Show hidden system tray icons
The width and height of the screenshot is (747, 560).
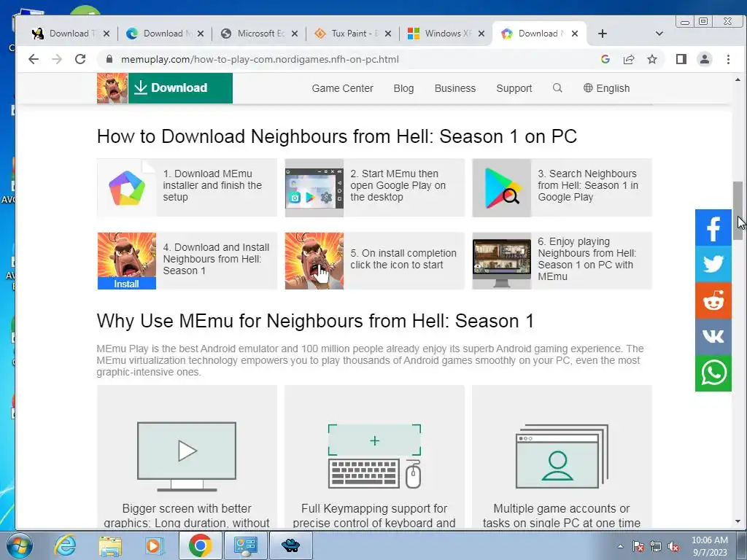click(x=620, y=547)
